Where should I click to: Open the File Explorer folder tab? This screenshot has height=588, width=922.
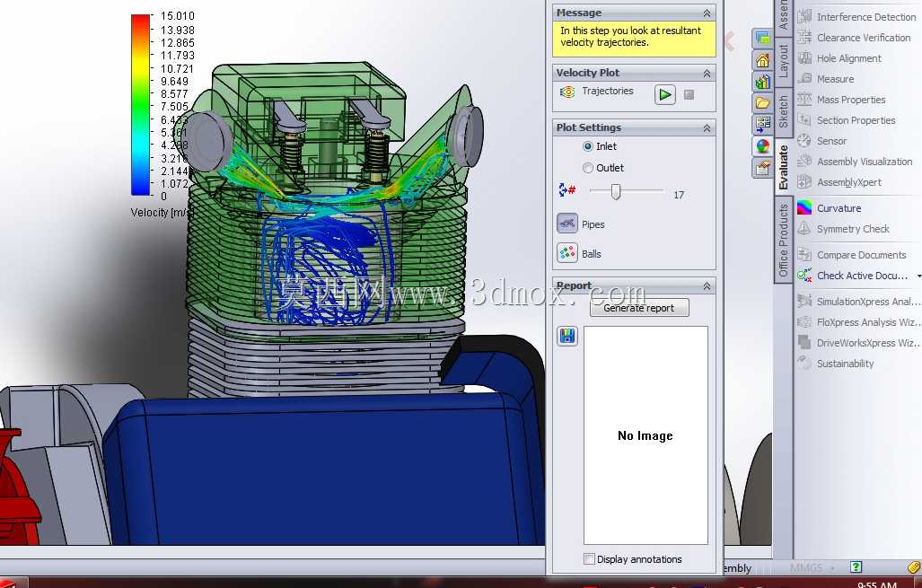(x=763, y=103)
